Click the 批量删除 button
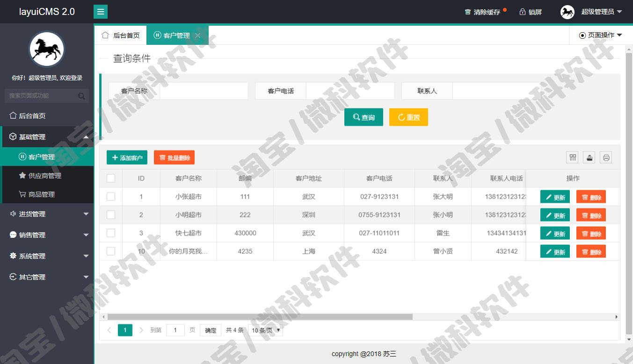 point(174,157)
